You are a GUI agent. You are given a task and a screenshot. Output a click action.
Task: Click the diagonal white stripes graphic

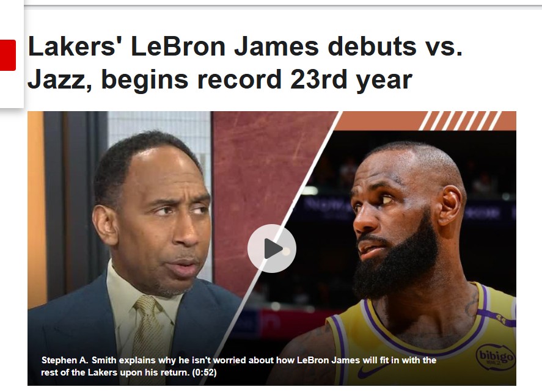point(460,120)
